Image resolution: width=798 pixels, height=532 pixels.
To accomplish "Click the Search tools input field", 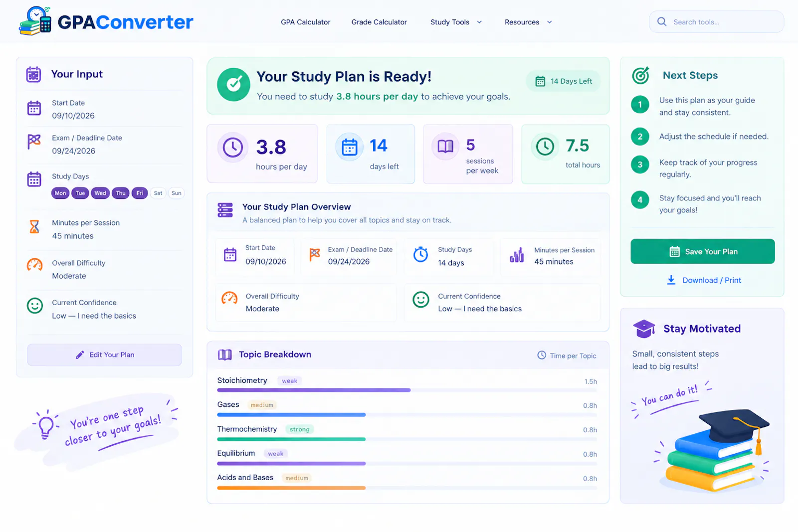I will pos(716,22).
